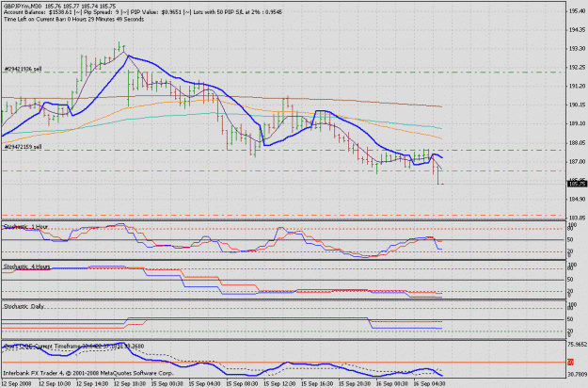Click the 15 Sep 20:30 time label
Image resolution: width=588 pixels, height=388 pixels.
click(x=355, y=384)
